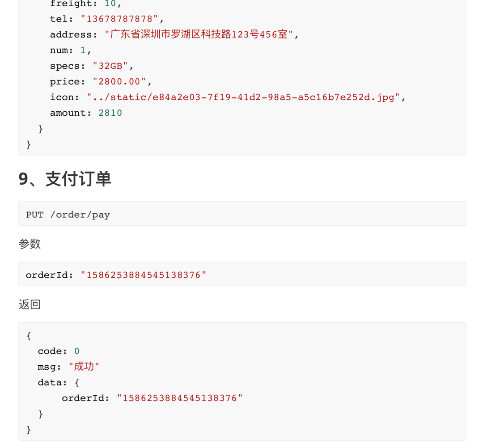Click the heading "9、支付订单"
Image resolution: width=483 pixels, height=448 pixels.
(x=65, y=179)
